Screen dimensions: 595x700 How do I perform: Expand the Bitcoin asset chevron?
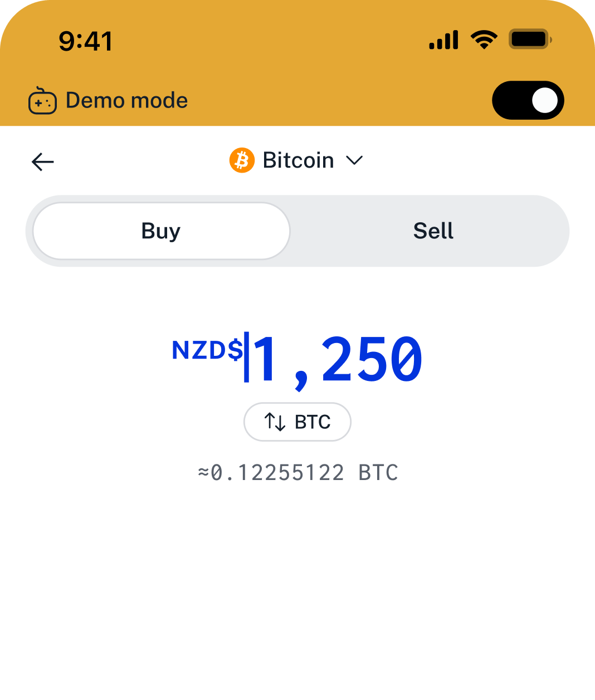point(354,160)
